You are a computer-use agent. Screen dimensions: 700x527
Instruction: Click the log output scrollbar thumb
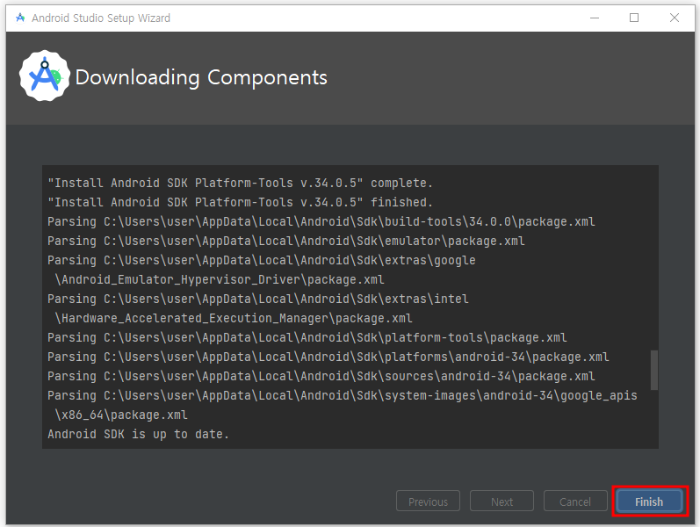point(654,370)
